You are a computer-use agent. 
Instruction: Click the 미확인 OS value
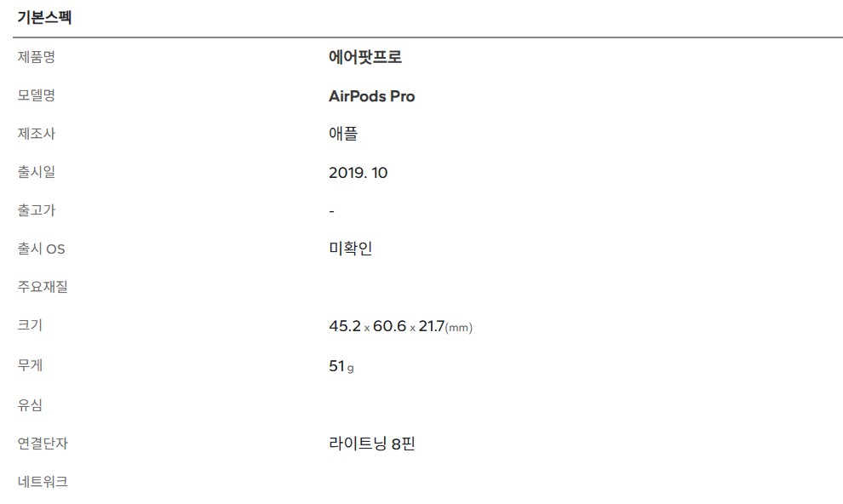click(x=350, y=249)
